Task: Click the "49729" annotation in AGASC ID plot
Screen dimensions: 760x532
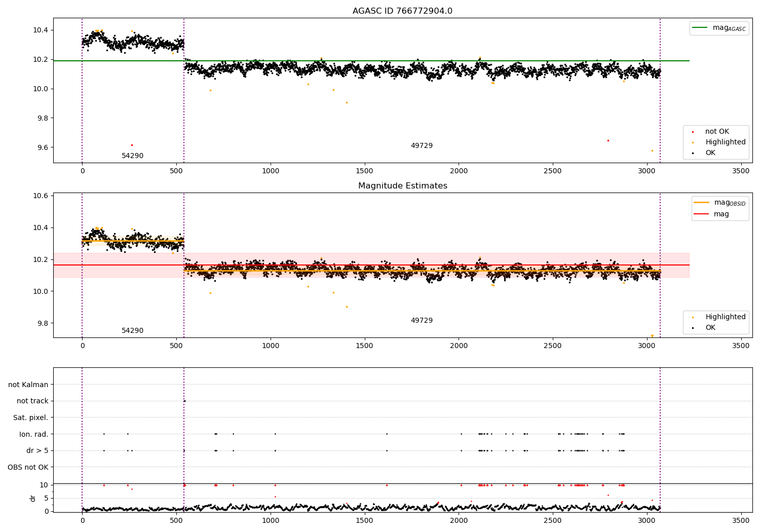Action: point(422,146)
